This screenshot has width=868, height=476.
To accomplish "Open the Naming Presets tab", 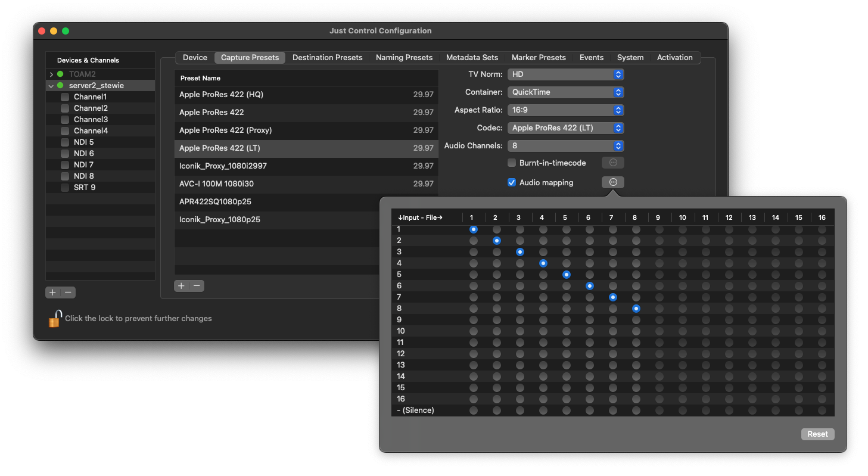I will [404, 58].
